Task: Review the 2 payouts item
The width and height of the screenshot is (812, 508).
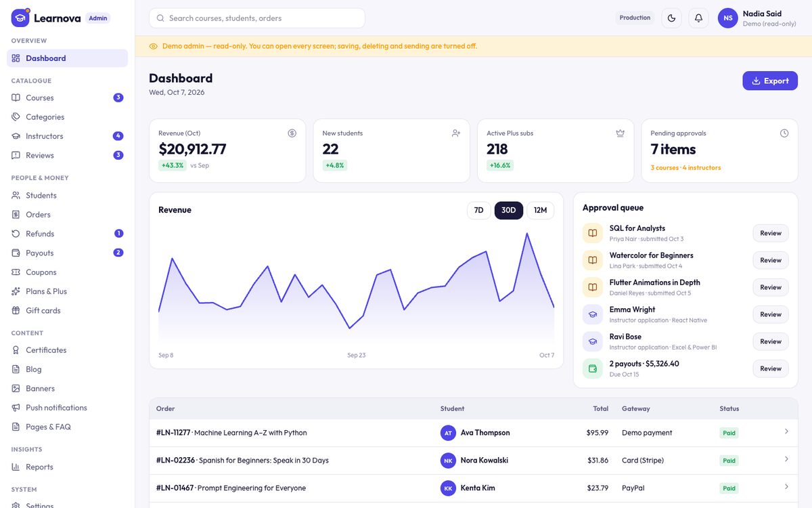Action: tap(771, 368)
